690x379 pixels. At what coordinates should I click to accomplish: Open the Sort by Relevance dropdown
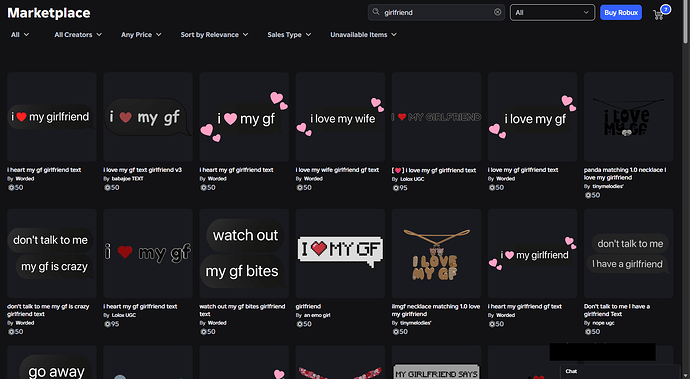[214, 34]
